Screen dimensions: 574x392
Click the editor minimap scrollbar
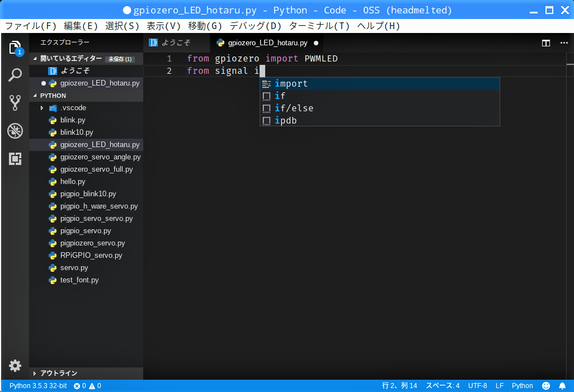click(x=570, y=216)
